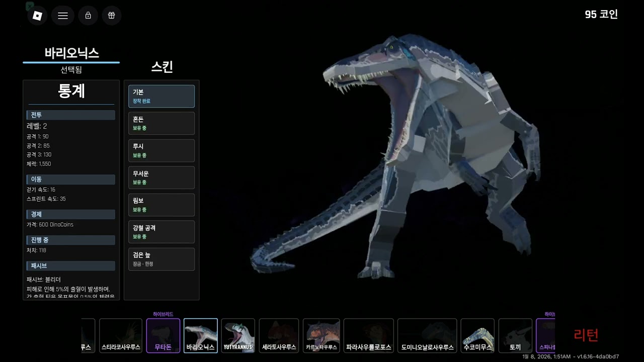Click the 스프린트 속도: 35 stat
The image size is (644, 362).
pyautogui.click(x=46, y=199)
